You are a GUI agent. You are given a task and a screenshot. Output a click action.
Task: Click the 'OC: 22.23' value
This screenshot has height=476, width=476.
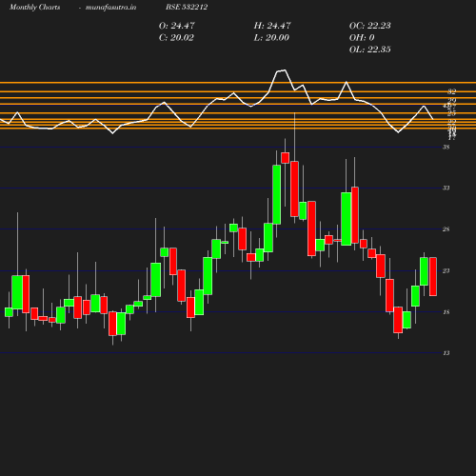[x=370, y=26]
